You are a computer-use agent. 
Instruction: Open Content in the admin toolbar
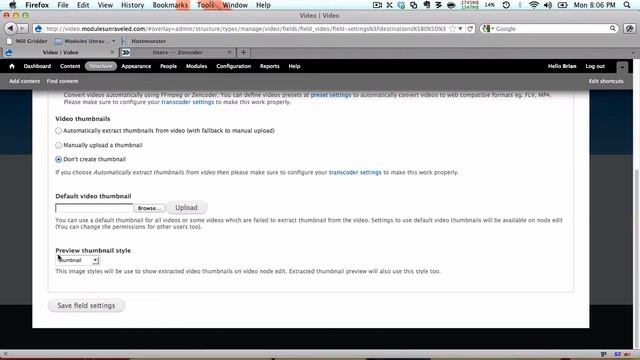coord(70,66)
